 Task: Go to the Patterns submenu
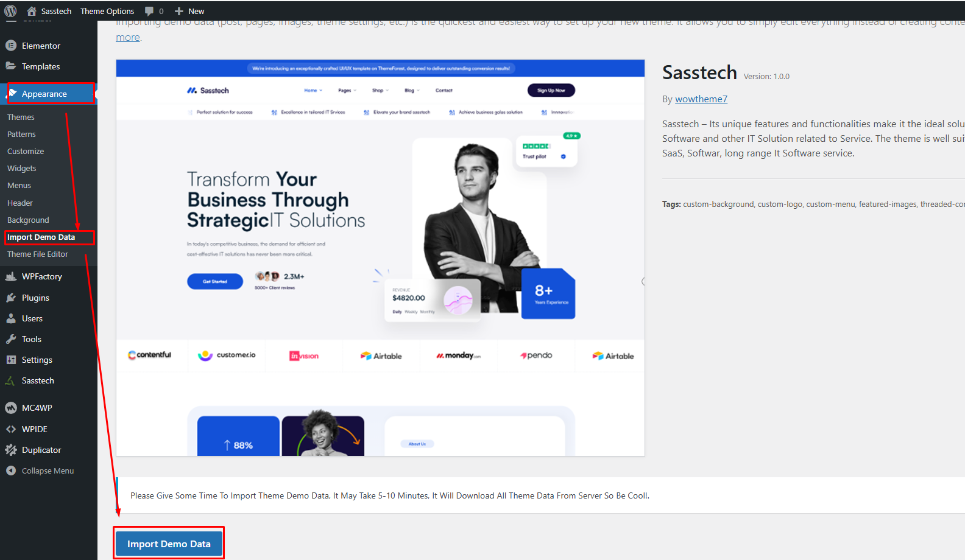coord(21,134)
